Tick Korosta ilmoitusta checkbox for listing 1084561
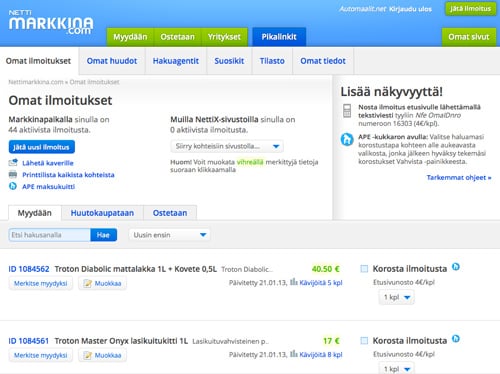 coord(364,341)
